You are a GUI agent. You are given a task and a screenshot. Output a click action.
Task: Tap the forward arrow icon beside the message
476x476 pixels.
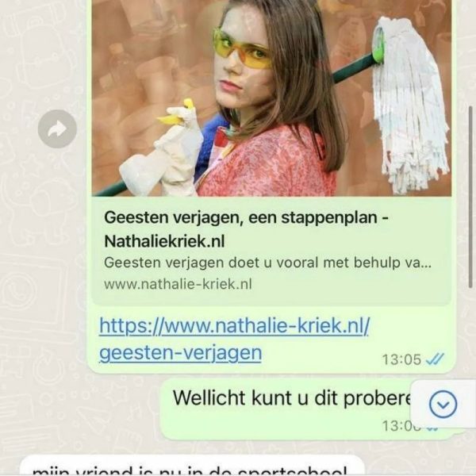pos(57,129)
